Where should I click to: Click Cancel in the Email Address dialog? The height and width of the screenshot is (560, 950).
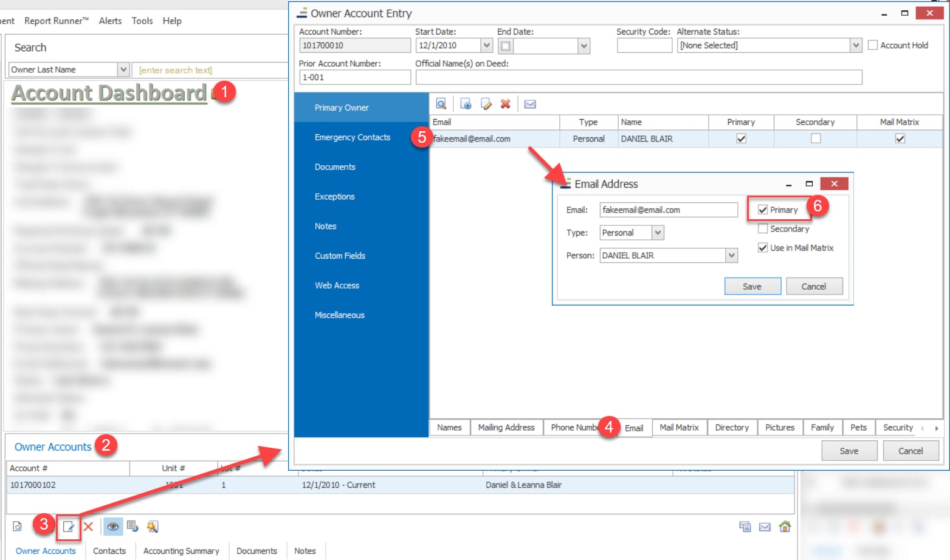(x=814, y=287)
